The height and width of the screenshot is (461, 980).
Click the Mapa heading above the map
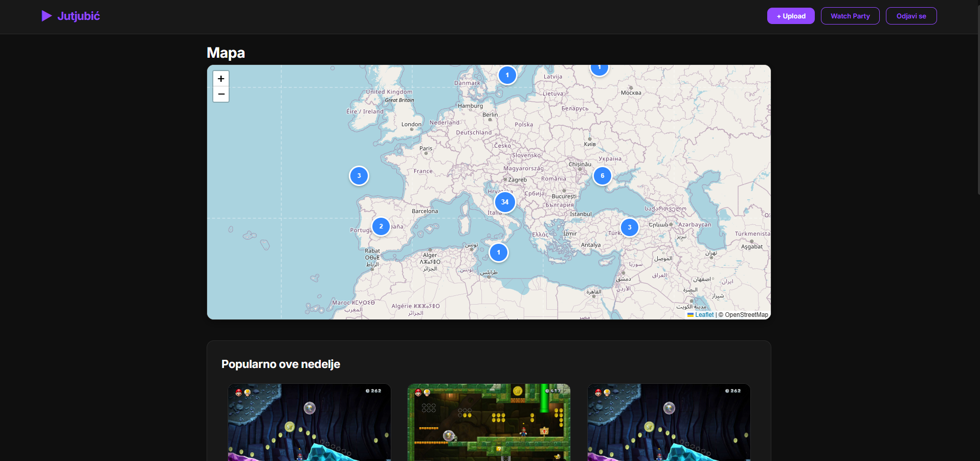pyautogui.click(x=225, y=53)
